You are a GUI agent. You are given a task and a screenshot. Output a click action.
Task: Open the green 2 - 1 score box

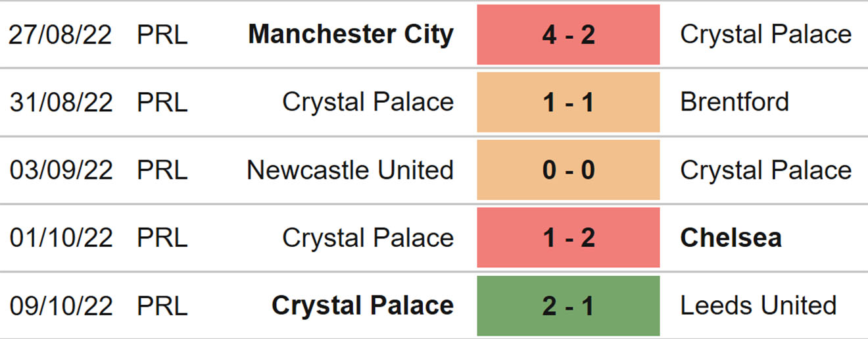(x=568, y=306)
